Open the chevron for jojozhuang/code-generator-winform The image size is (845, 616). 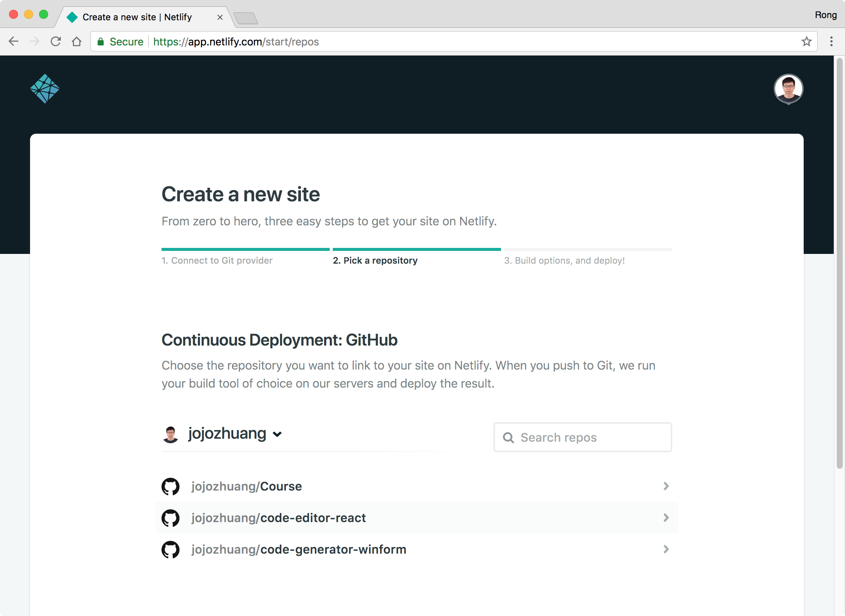[666, 550]
